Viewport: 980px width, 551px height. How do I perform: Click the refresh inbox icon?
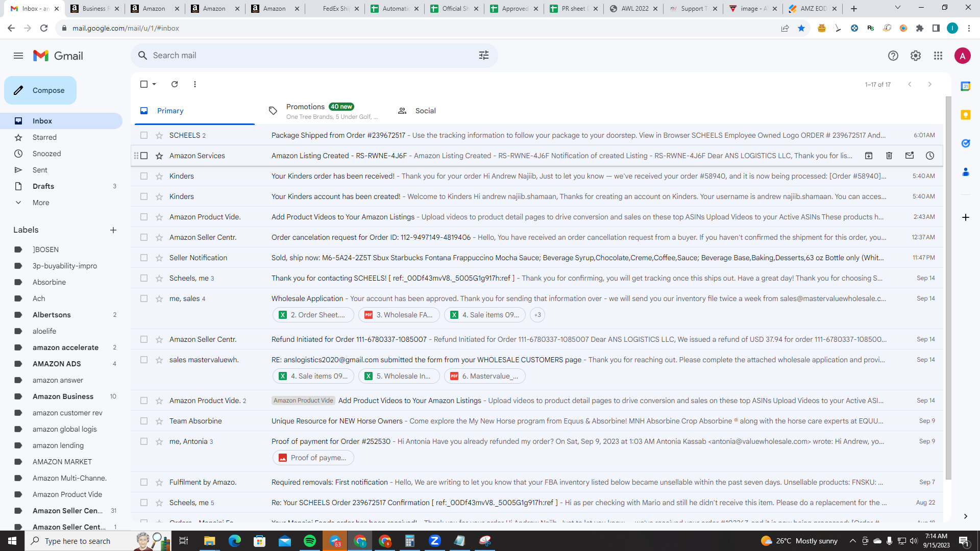(x=175, y=84)
